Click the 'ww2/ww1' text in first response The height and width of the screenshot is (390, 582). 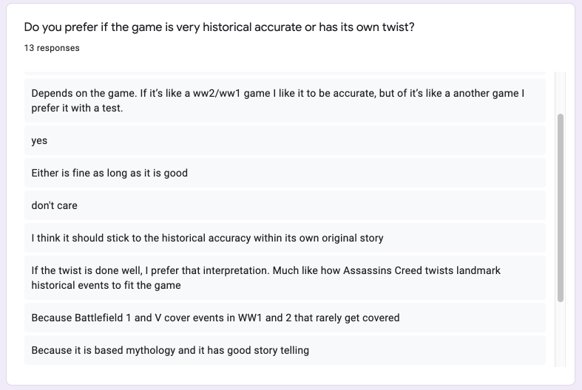(x=217, y=93)
